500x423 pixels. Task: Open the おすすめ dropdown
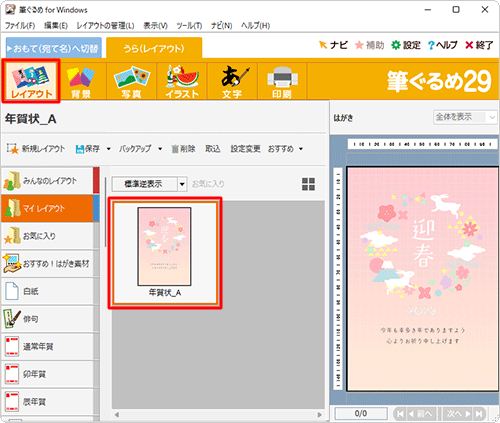pyautogui.click(x=285, y=149)
